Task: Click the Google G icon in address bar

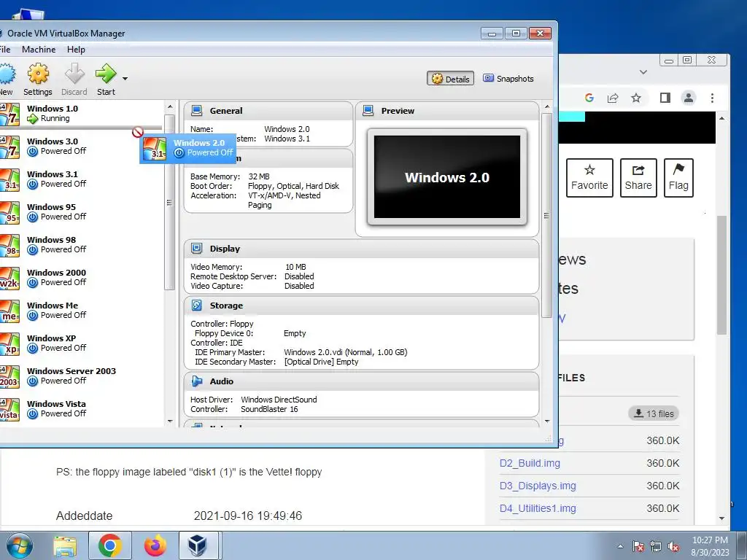Action: (589, 98)
